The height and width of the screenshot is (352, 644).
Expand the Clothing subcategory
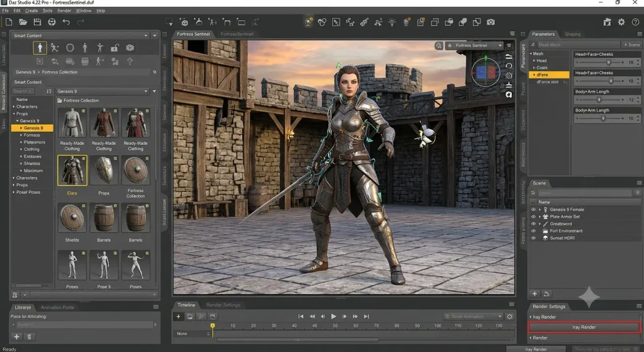(21, 149)
